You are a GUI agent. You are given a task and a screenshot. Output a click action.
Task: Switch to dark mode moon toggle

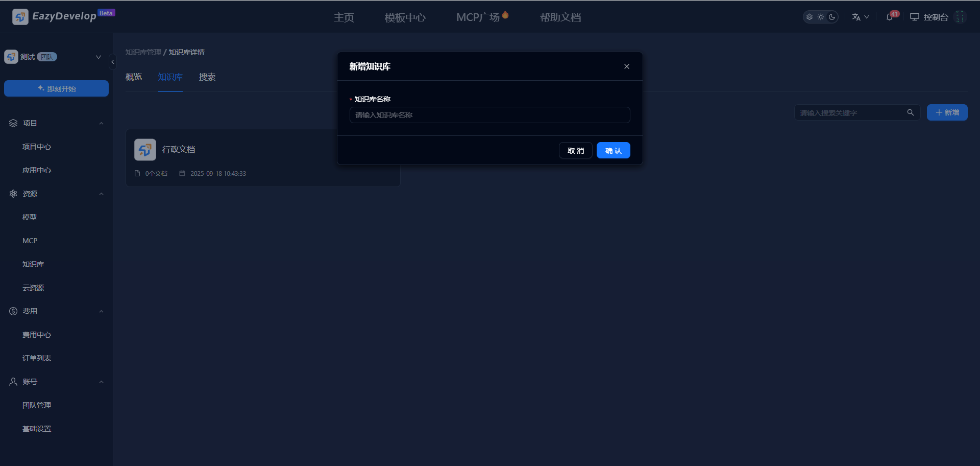[x=832, y=17]
